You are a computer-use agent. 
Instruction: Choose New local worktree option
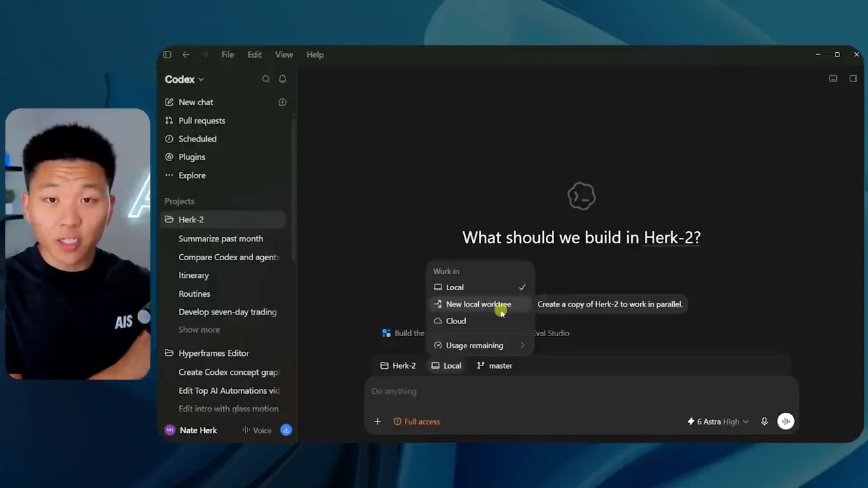click(x=479, y=304)
